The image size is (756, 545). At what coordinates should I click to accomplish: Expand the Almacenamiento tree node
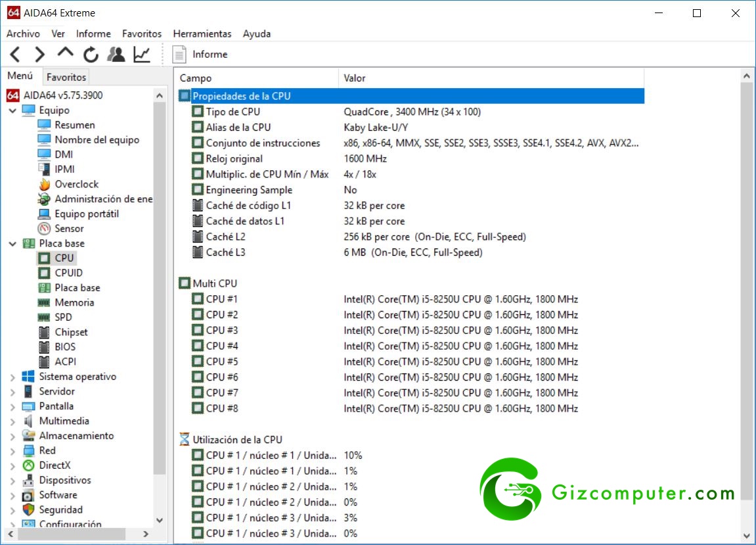click(12, 437)
